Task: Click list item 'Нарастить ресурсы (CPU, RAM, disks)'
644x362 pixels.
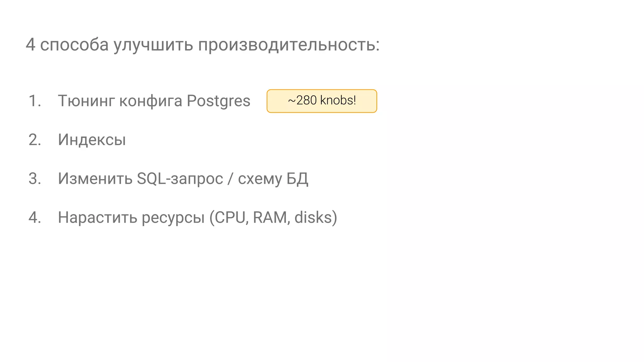Action: pos(197,217)
